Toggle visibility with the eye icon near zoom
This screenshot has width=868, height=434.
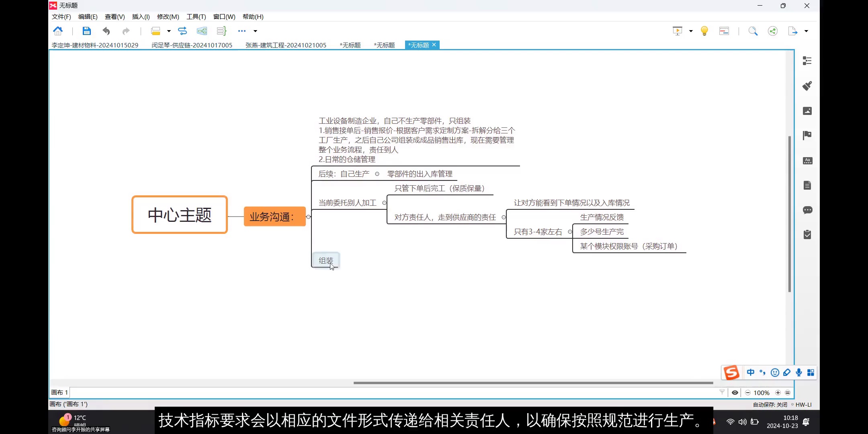(x=735, y=393)
